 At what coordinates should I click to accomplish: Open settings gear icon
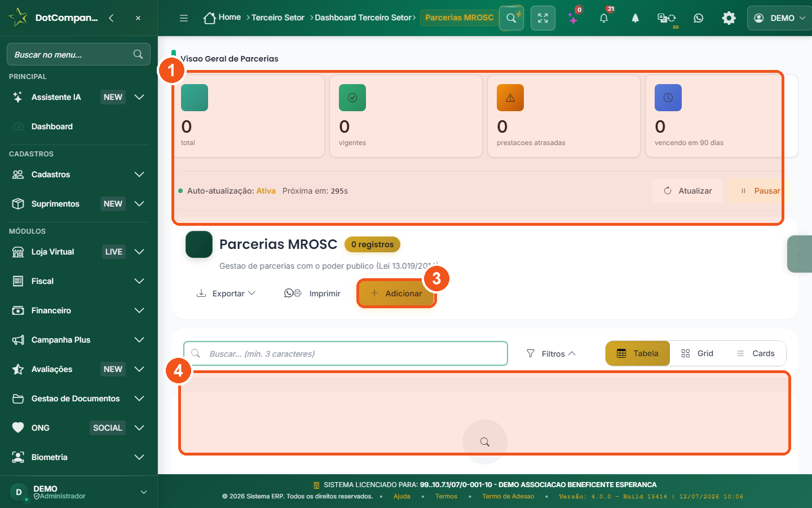(729, 18)
